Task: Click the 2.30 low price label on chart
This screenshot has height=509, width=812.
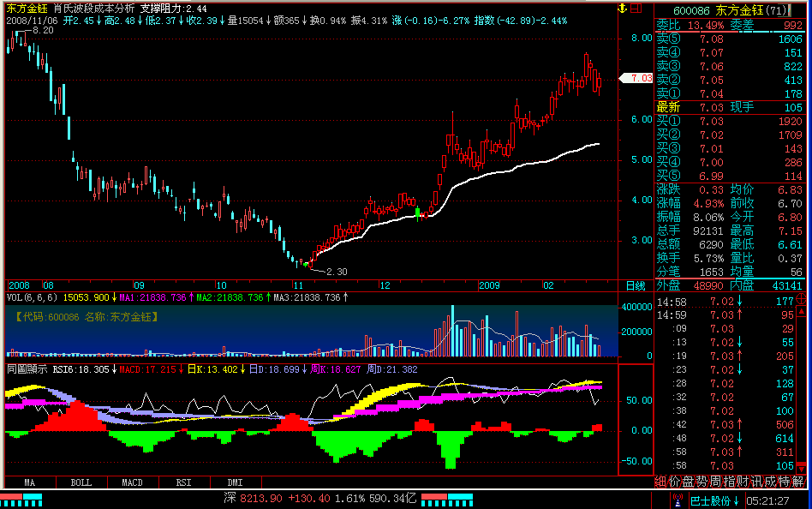Action: click(337, 272)
